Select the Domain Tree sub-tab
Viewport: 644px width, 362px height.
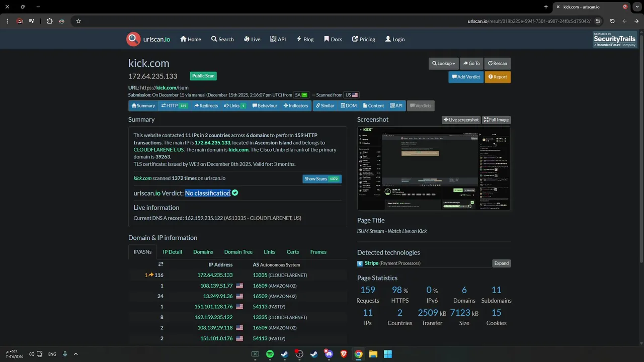tap(238, 252)
